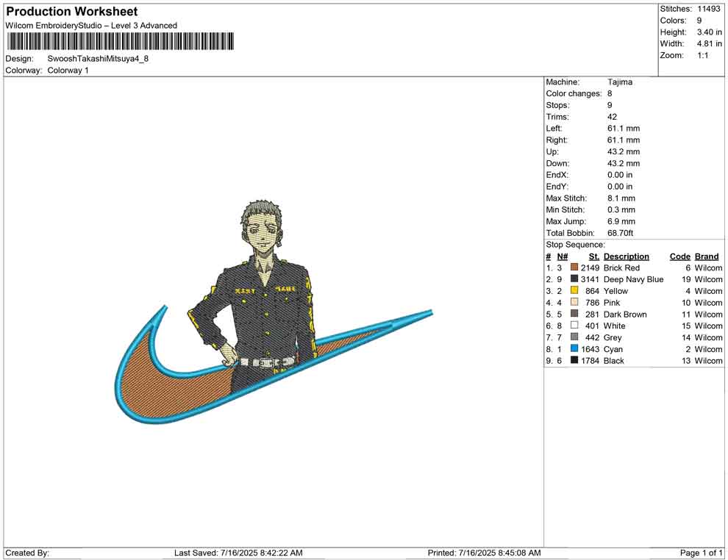
Task: Click the 'Code' column header
Action: click(680, 256)
